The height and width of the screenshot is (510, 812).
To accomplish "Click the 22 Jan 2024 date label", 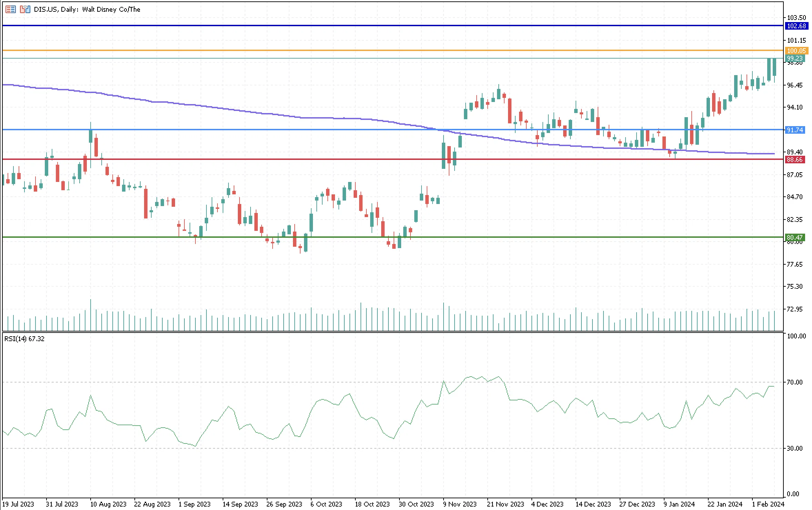I will [x=724, y=504].
